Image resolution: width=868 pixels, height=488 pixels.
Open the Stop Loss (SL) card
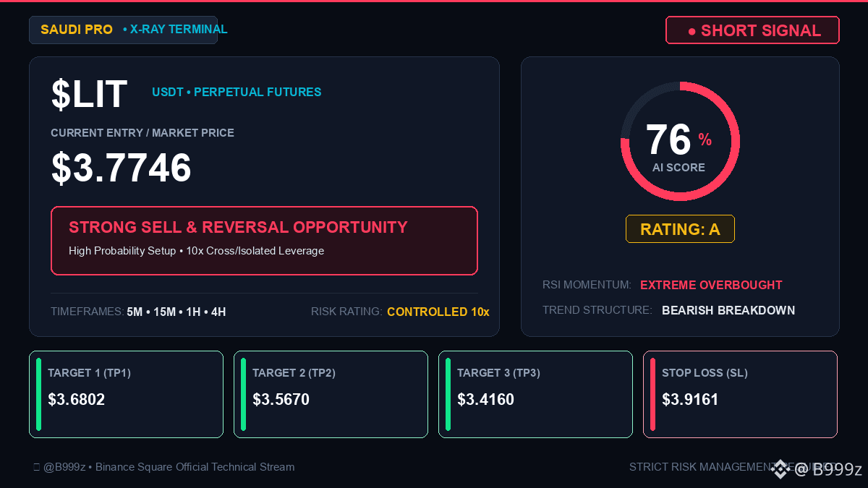[740, 394]
